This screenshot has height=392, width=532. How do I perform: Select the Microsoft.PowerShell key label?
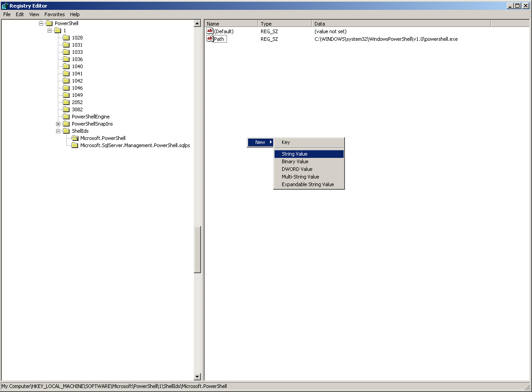[103, 138]
